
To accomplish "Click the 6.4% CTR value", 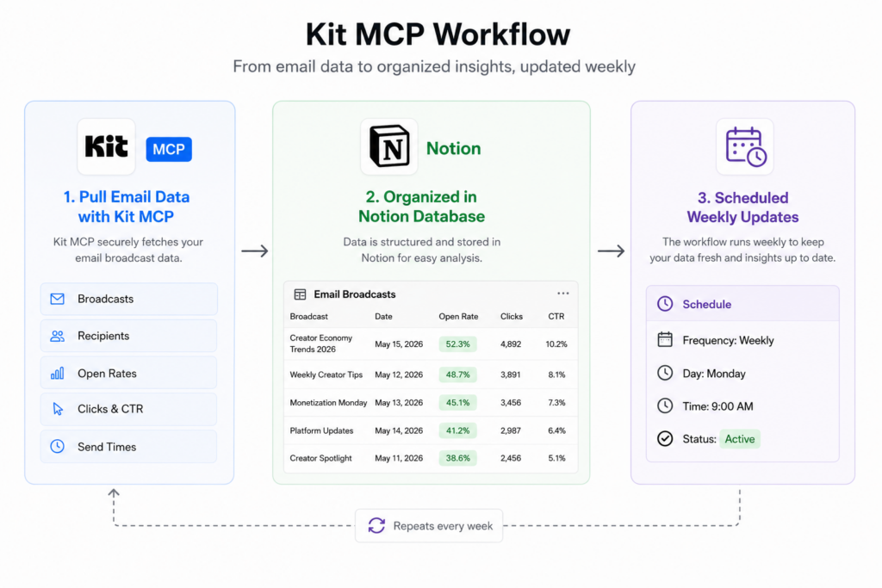I will pyautogui.click(x=557, y=430).
